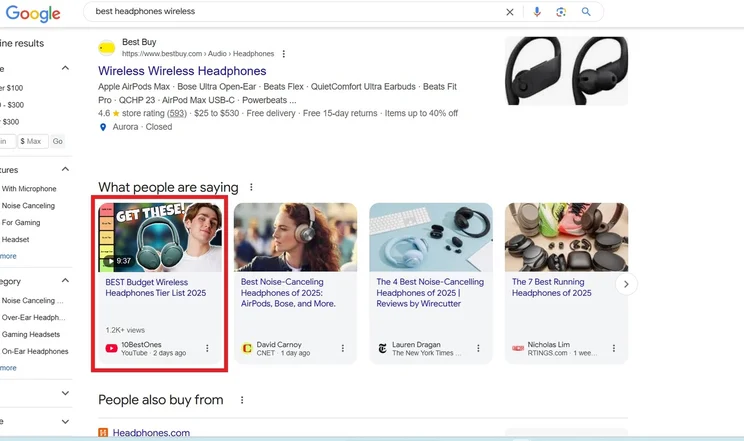View Wirecutter blue headphones thumbnail

coord(431,237)
